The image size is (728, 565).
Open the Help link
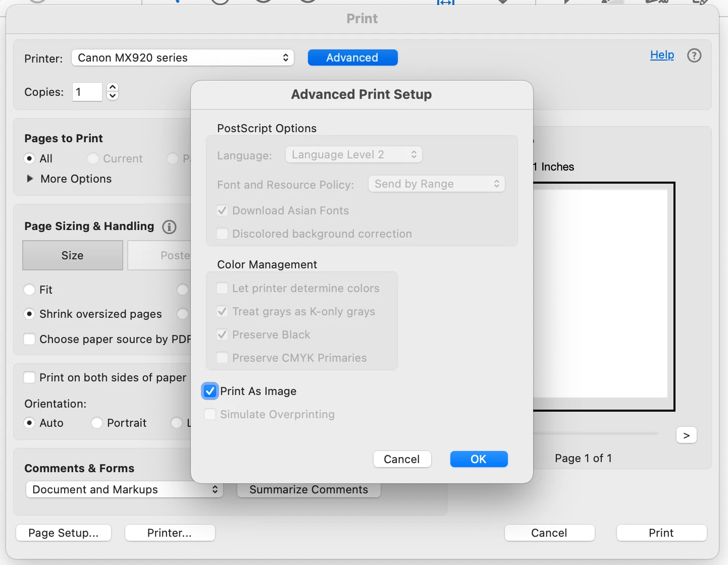(x=662, y=55)
